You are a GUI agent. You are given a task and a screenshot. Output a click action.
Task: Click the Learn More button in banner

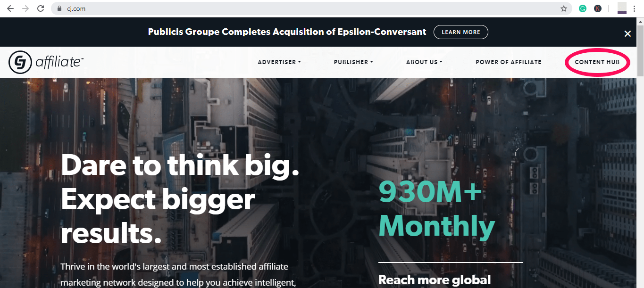click(x=461, y=32)
